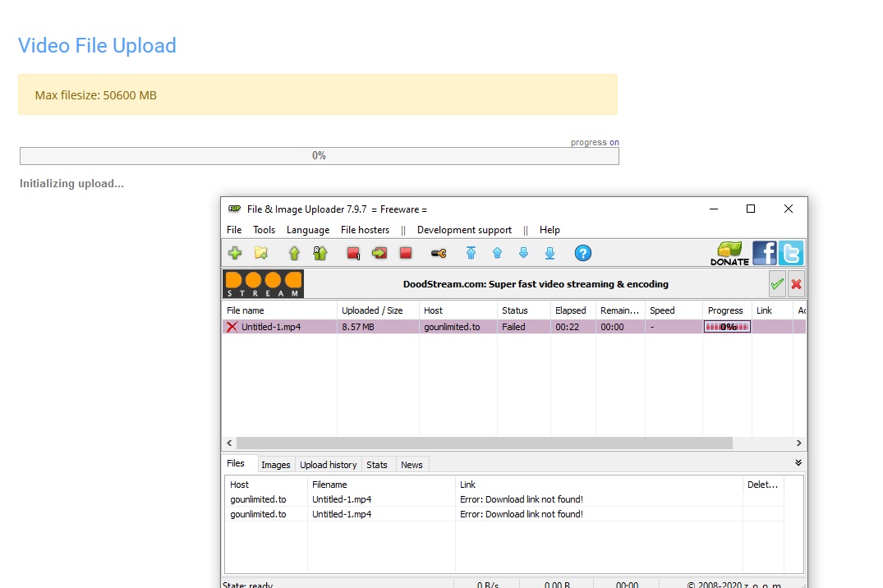Click the single green arrow upload icon
The height and width of the screenshot is (588, 883).
(294, 253)
